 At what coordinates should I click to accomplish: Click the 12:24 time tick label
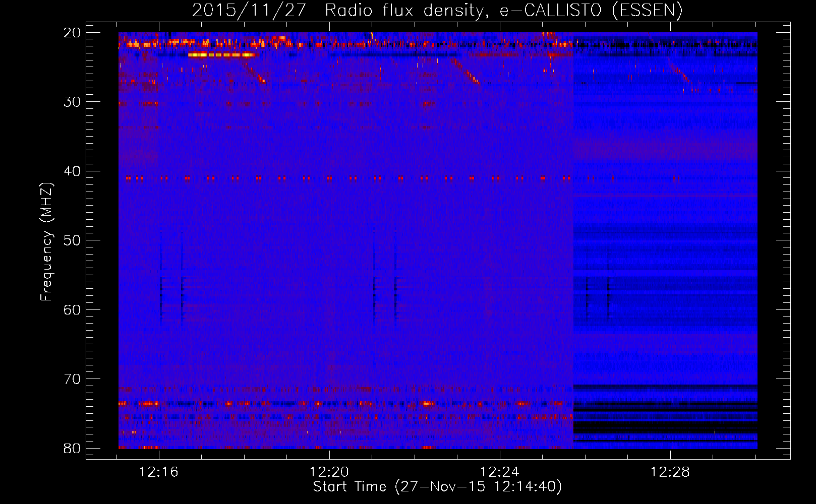500,472
